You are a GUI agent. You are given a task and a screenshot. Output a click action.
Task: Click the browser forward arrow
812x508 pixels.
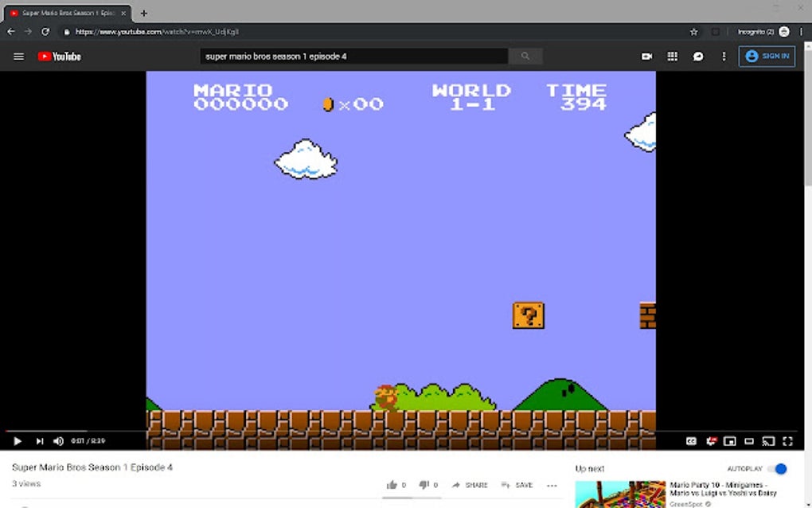tap(28, 32)
